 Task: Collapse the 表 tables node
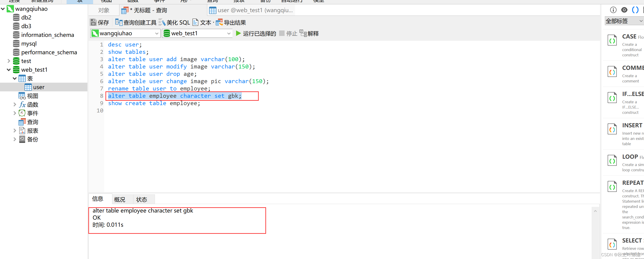pyautogui.click(x=15, y=78)
